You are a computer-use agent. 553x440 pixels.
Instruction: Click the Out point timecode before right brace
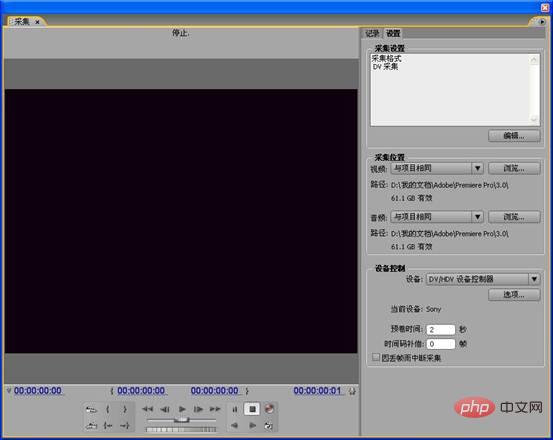pyautogui.click(x=214, y=391)
